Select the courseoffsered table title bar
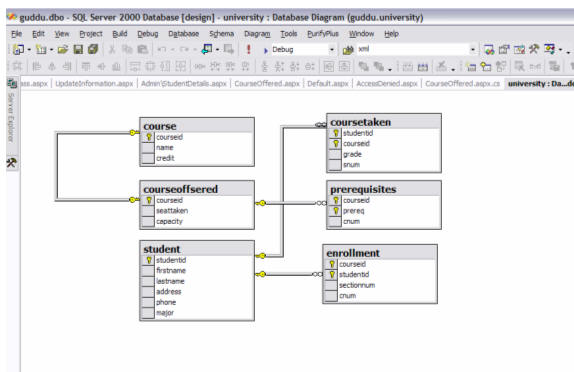 [x=197, y=189]
